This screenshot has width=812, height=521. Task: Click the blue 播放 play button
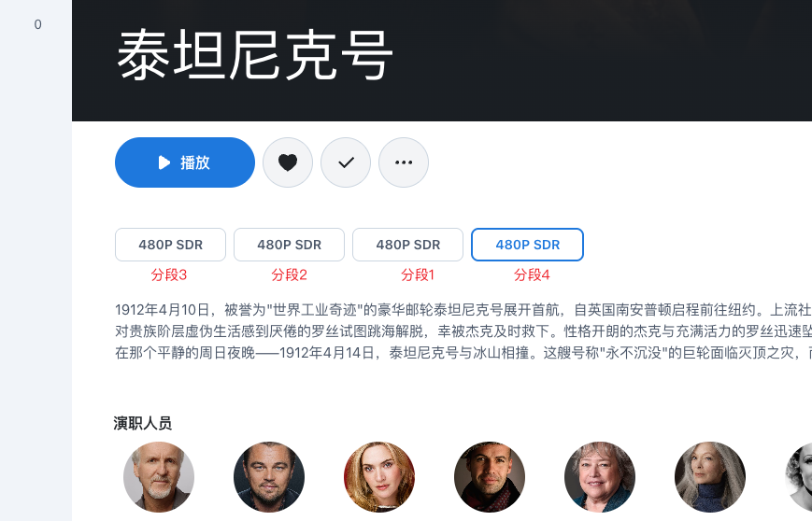coord(185,162)
